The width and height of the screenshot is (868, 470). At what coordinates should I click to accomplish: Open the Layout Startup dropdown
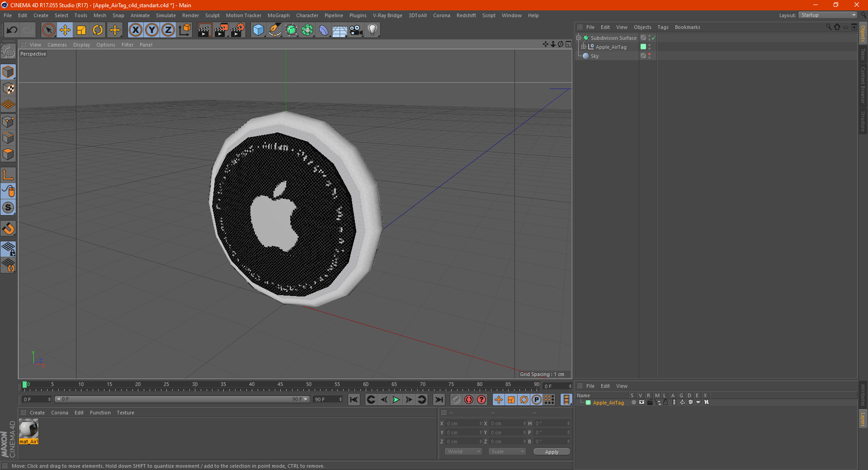828,15
